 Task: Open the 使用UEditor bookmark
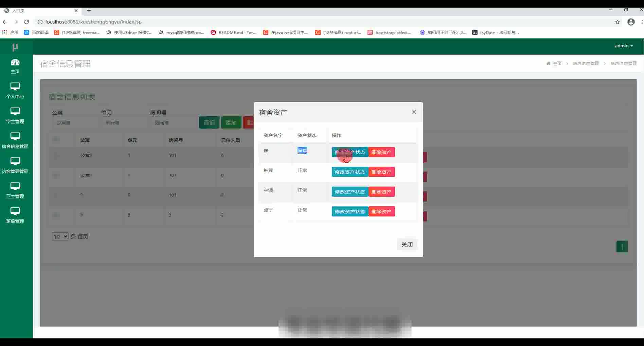[x=129, y=32]
